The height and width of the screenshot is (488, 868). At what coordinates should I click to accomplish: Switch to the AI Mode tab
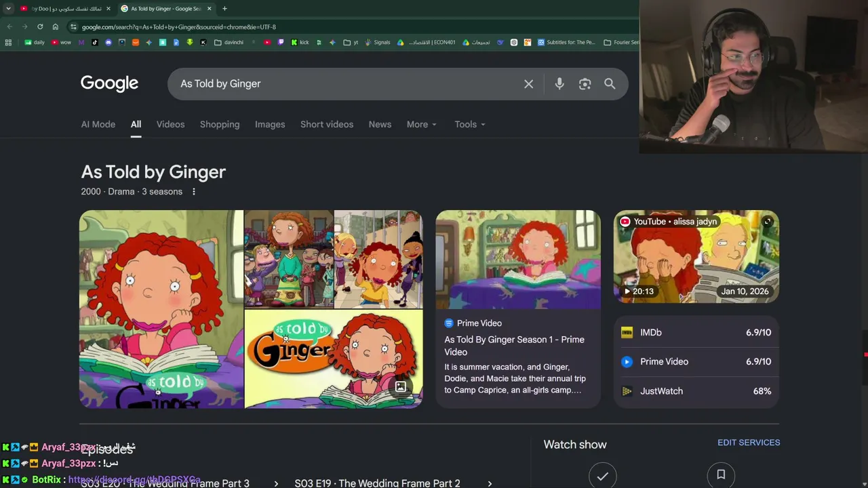click(98, 125)
